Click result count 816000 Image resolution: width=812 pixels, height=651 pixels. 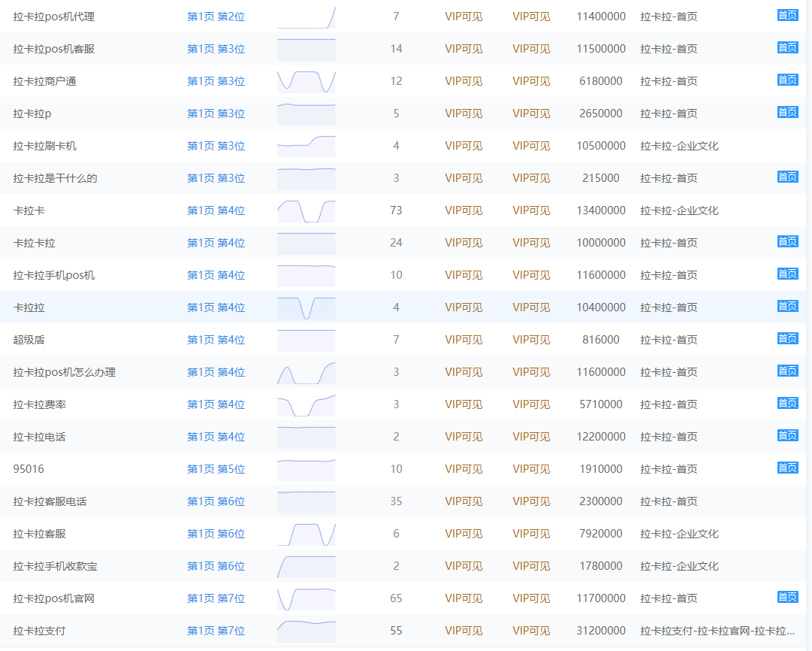click(601, 340)
